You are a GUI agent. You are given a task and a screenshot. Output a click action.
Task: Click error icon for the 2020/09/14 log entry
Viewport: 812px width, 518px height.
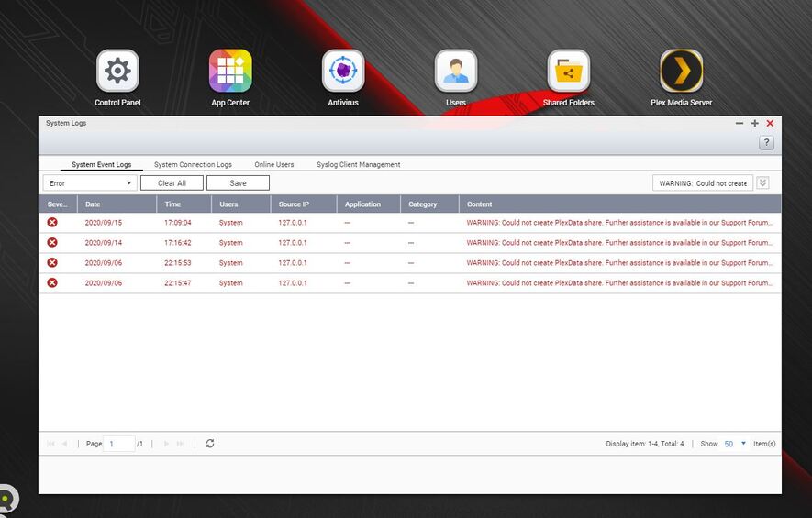coord(52,243)
